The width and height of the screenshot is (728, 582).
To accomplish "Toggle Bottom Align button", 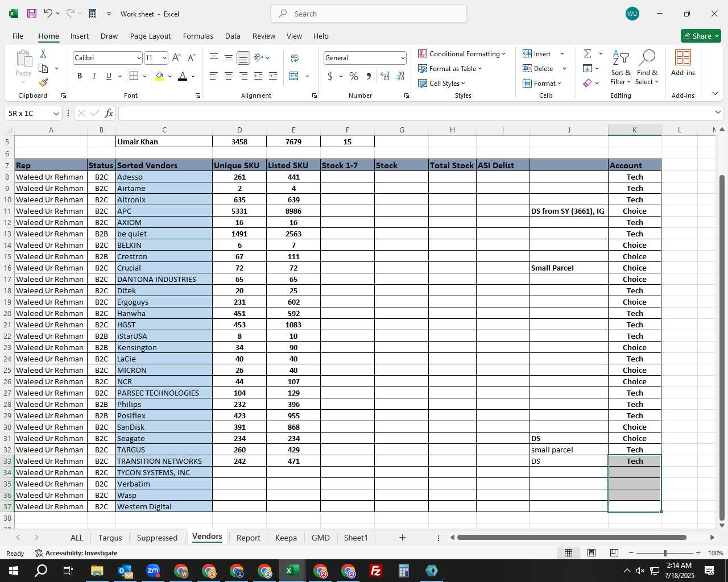I will [x=243, y=58].
